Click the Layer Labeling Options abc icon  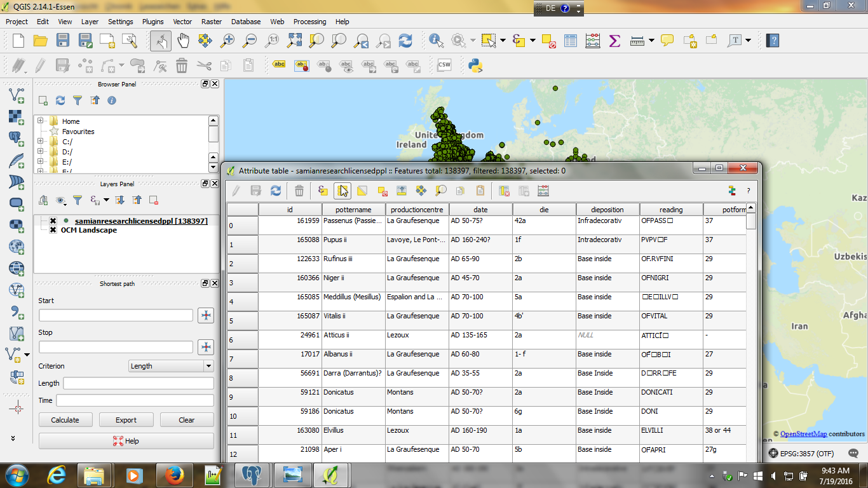(279, 65)
